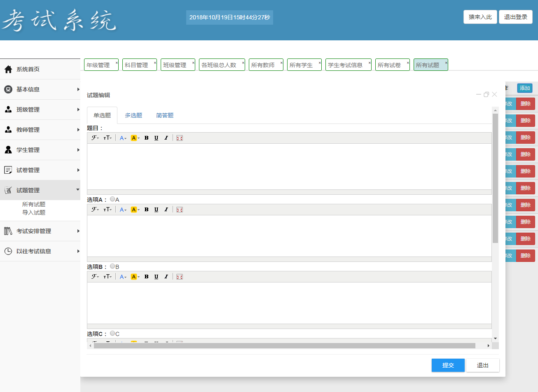Open 所有试题 in the sidebar submenu
This screenshot has width=538, height=392.
point(34,204)
